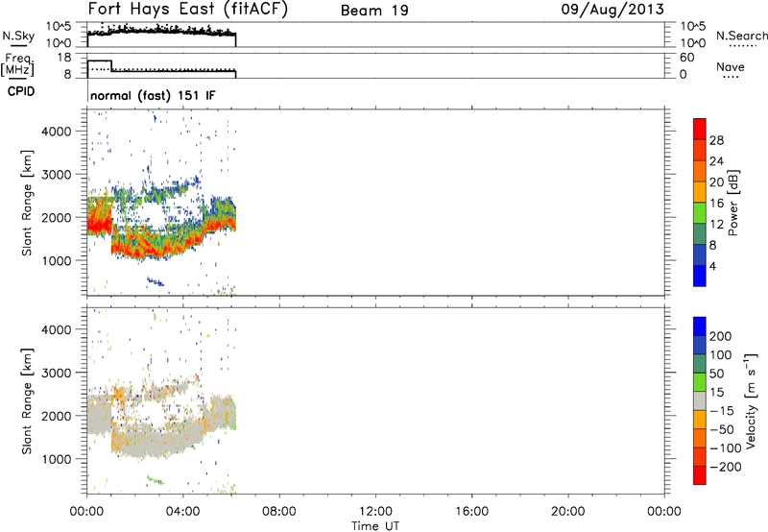Click the power colorbar value 28
This screenshot has width=768, height=532.
[716, 140]
